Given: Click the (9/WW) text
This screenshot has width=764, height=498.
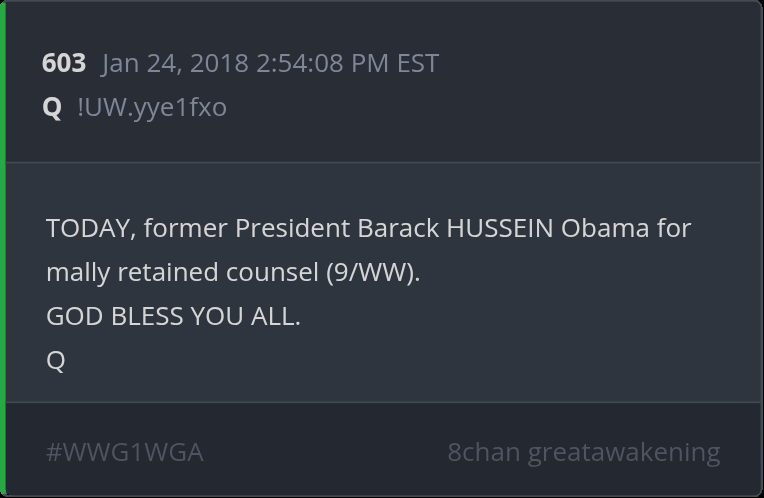Looking at the screenshot, I should (x=372, y=272).
